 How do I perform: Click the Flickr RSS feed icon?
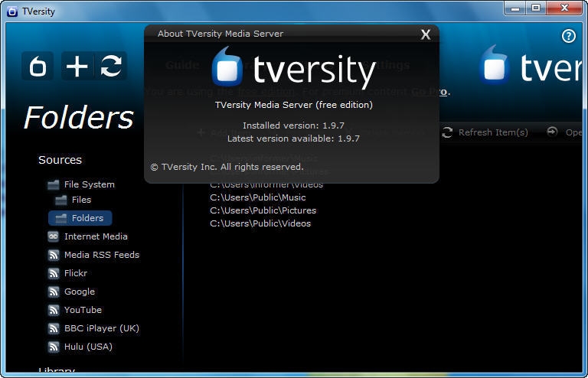click(x=54, y=273)
